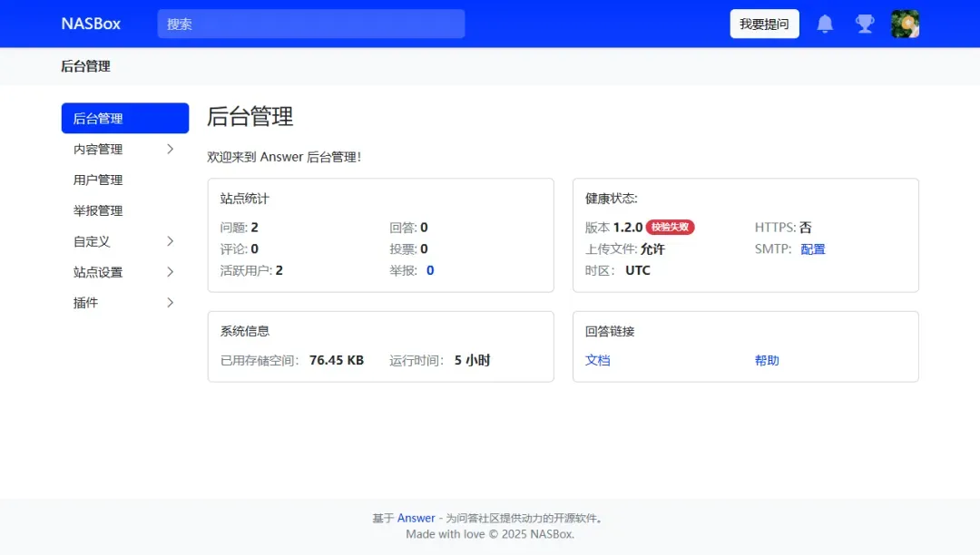The height and width of the screenshot is (555, 980).
Task: Click the 后台管理 breadcrumb title
Action: tap(85, 66)
